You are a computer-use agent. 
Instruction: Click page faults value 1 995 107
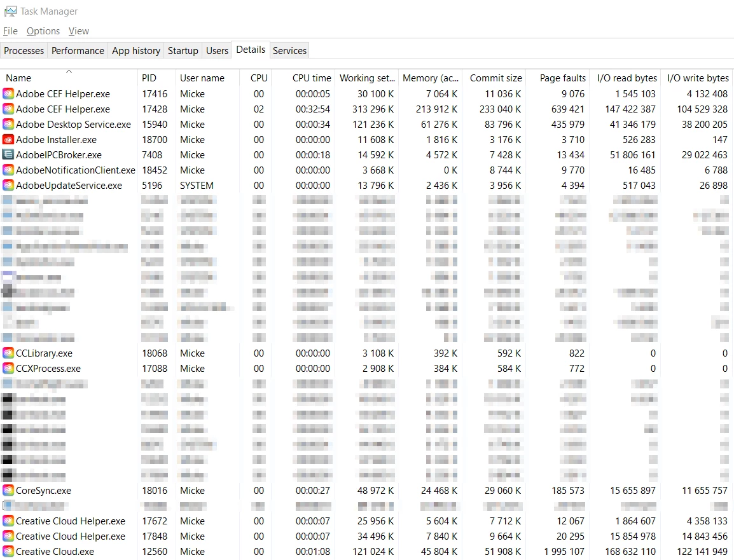tap(564, 552)
